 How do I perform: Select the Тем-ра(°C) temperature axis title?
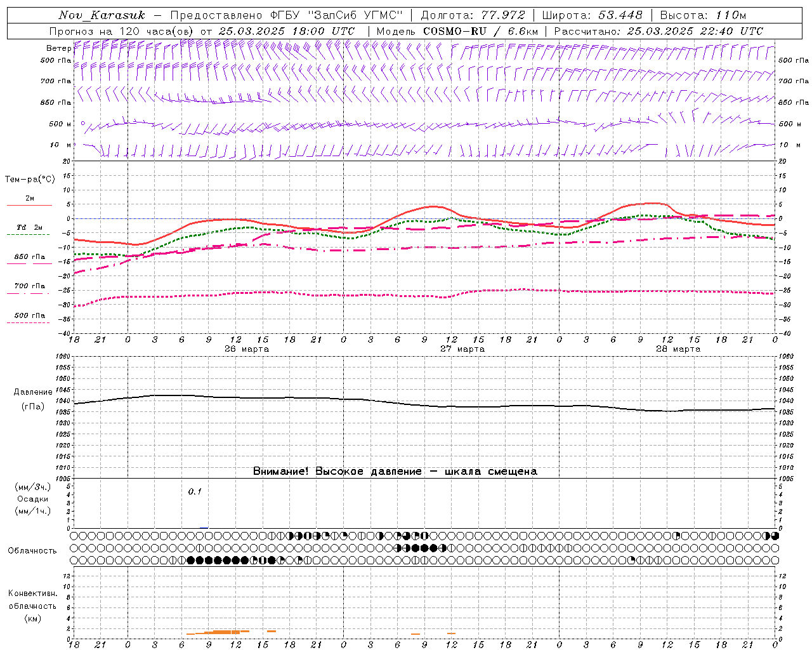pyautogui.click(x=30, y=179)
